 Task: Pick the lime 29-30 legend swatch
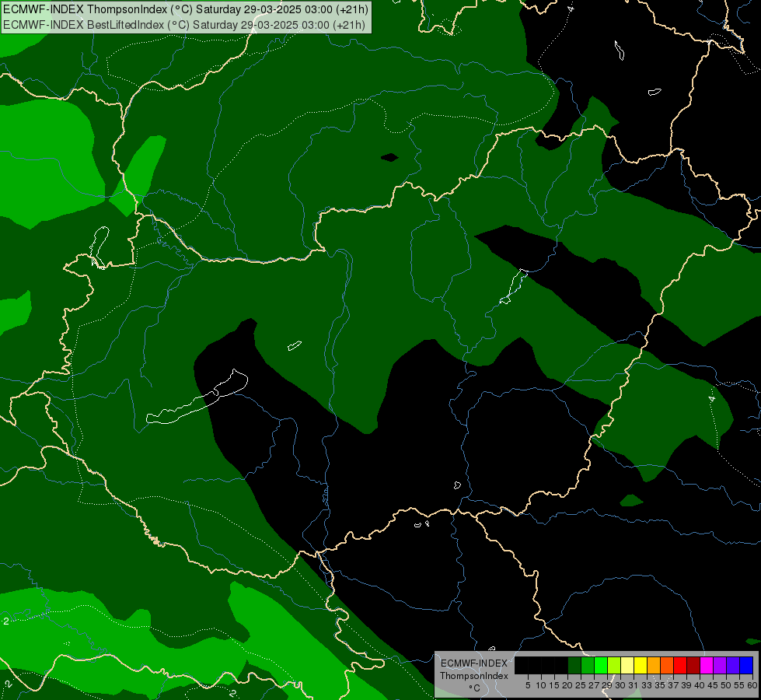[x=614, y=665]
